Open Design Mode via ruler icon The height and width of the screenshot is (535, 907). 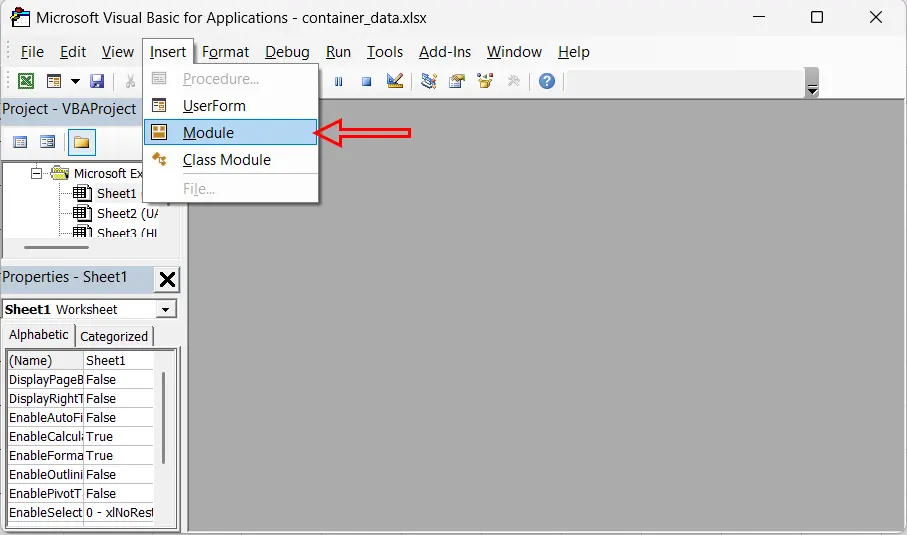click(394, 81)
